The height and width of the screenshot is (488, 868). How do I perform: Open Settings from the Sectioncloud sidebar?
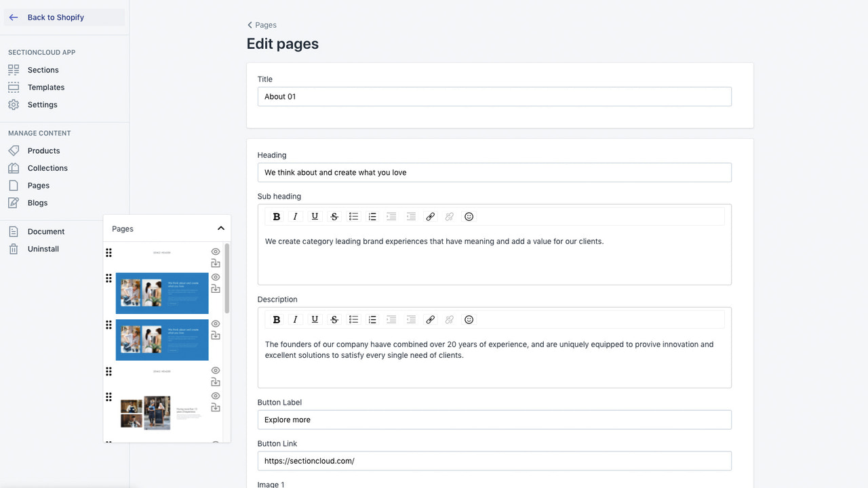[43, 104]
